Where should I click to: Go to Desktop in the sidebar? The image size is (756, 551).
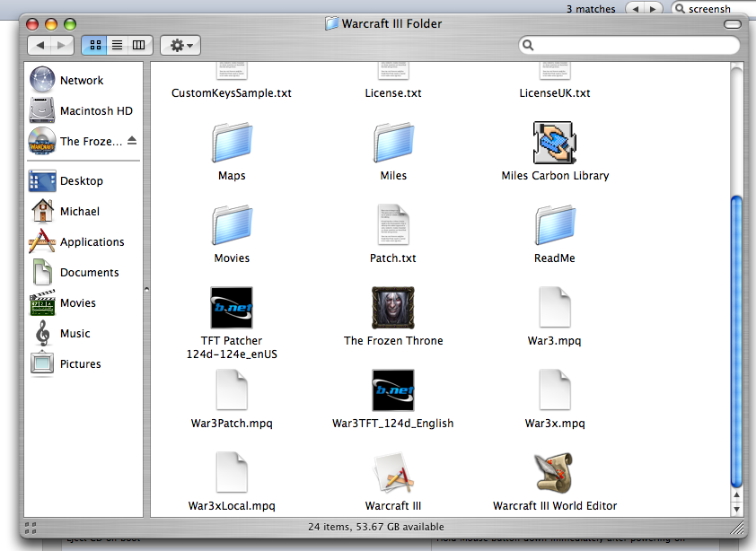(x=82, y=180)
